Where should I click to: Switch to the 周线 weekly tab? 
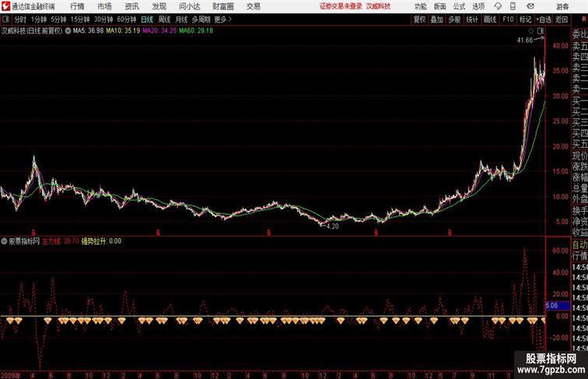click(x=164, y=19)
